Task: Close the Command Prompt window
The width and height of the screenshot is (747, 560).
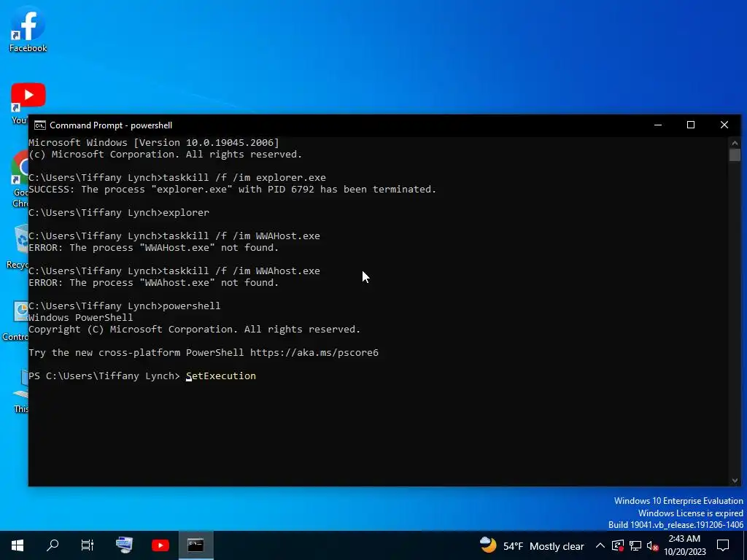Action: [x=724, y=125]
